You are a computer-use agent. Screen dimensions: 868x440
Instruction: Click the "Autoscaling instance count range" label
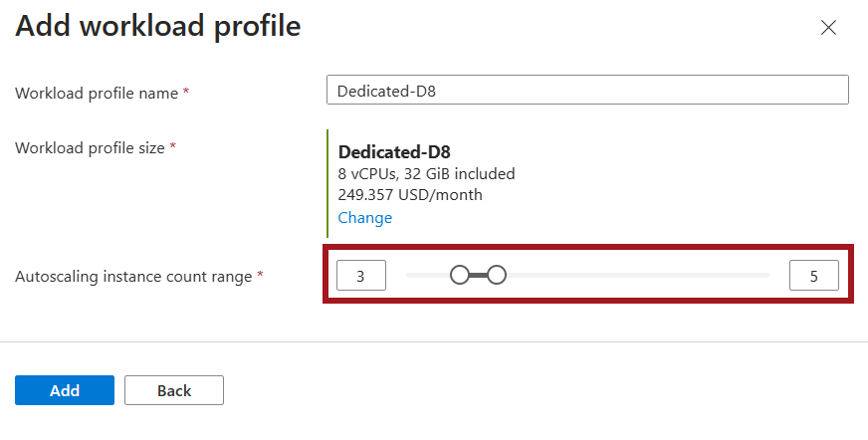point(133,277)
